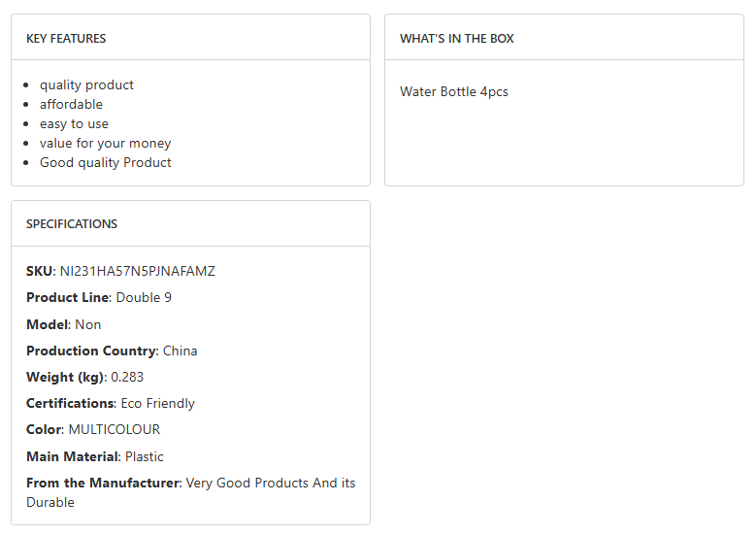Click the WHAT'S IN THE BOX heading
Viewport: 756px width, 535px height.
click(457, 39)
